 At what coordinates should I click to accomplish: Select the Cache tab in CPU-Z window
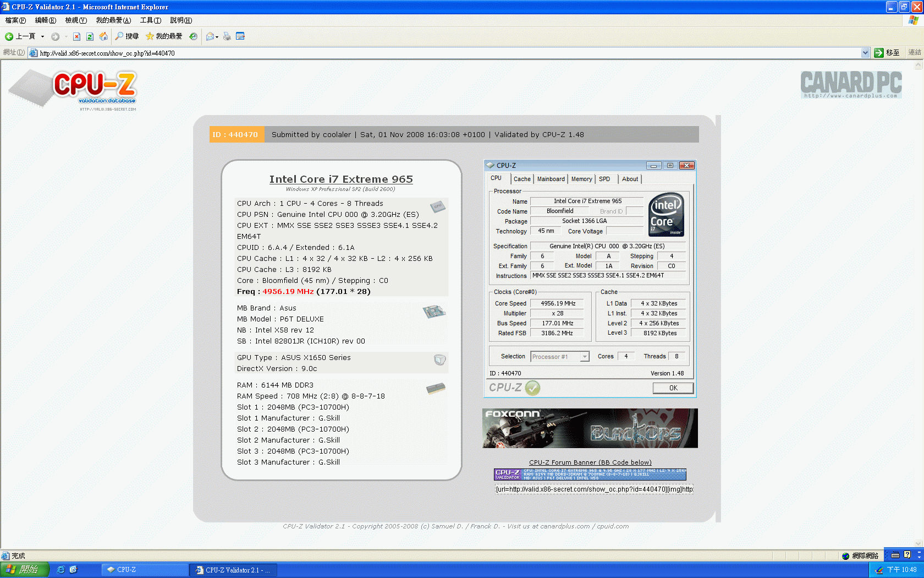[x=522, y=179]
